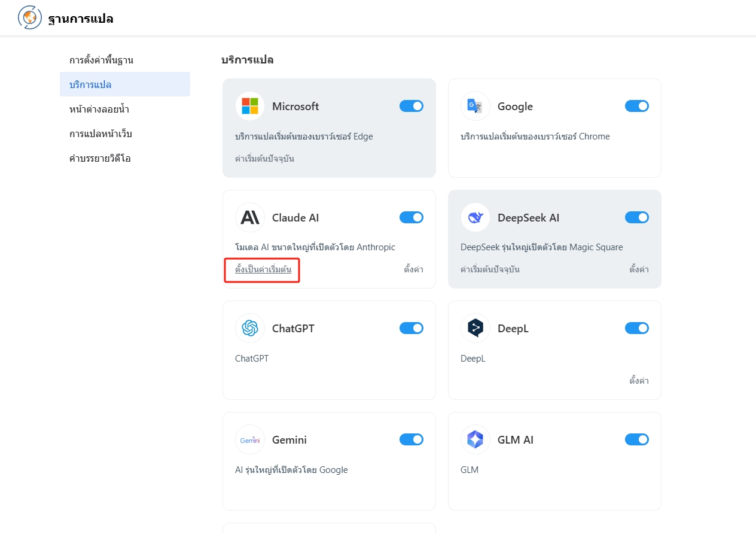Screen dimensions: 756x534
Task: Toggle the Microsoft translation service switch
Action: pyautogui.click(x=411, y=106)
